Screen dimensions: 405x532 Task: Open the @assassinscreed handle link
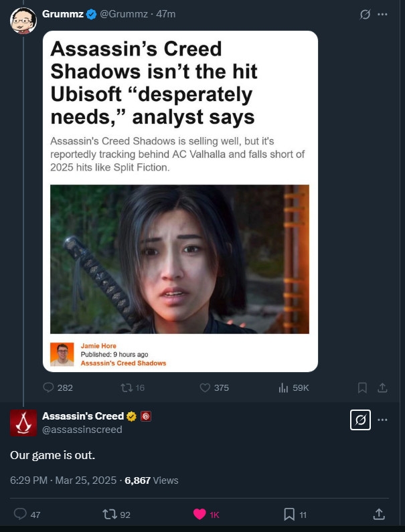82,430
